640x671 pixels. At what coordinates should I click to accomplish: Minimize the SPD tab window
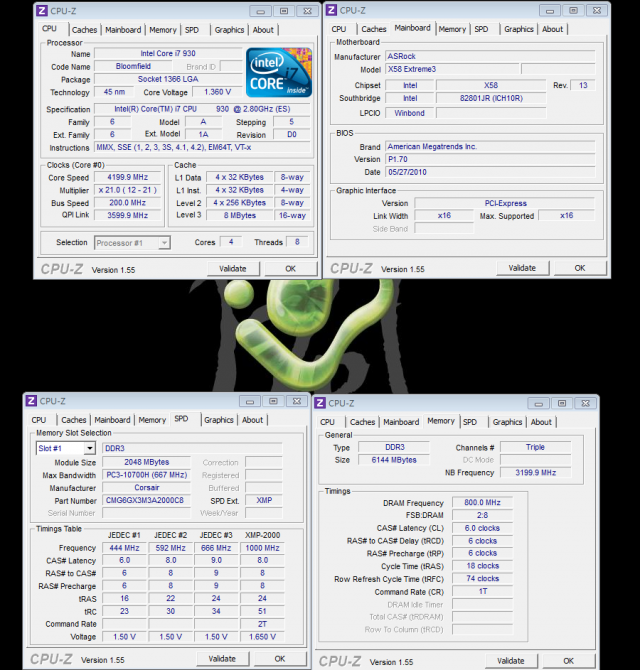coord(250,401)
